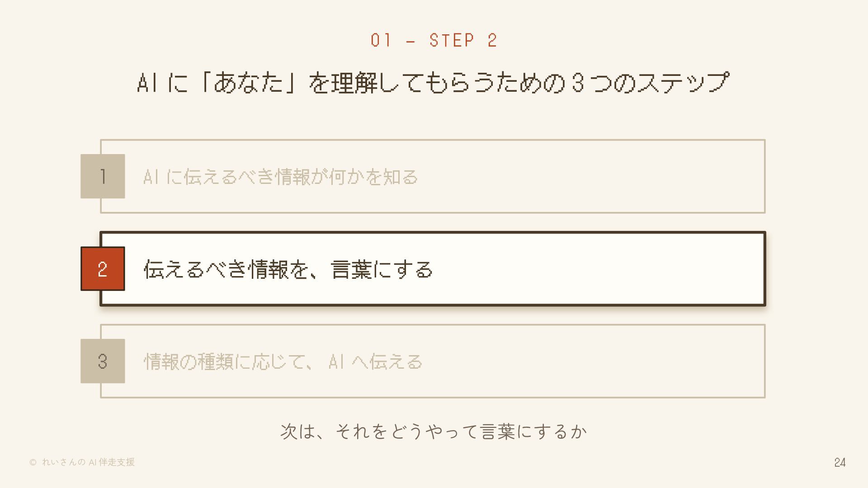Viewport: 868px width, 488px height.
Task: Click the caption '次は、それをどうやって言葉にするか'
Action: pos(434,432)
